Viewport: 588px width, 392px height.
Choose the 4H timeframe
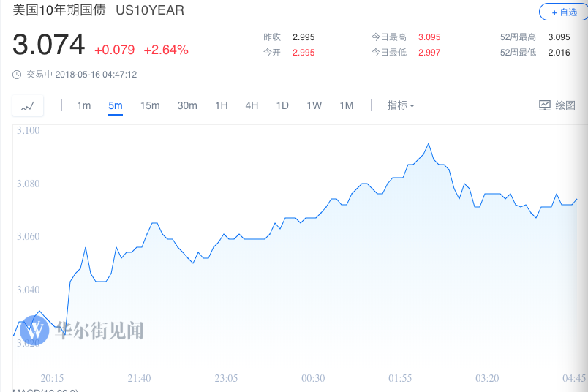pos(252,105)
